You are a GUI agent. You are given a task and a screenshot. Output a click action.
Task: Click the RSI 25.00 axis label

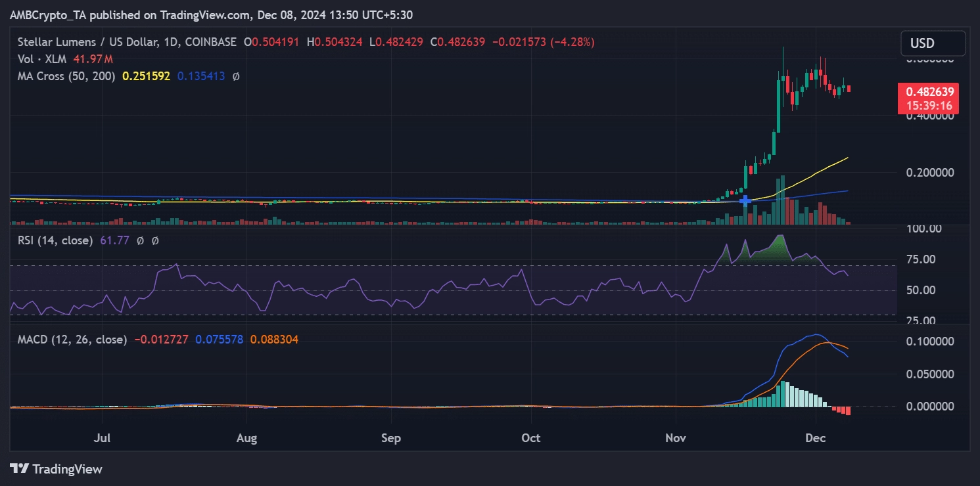tap(922, 320)
